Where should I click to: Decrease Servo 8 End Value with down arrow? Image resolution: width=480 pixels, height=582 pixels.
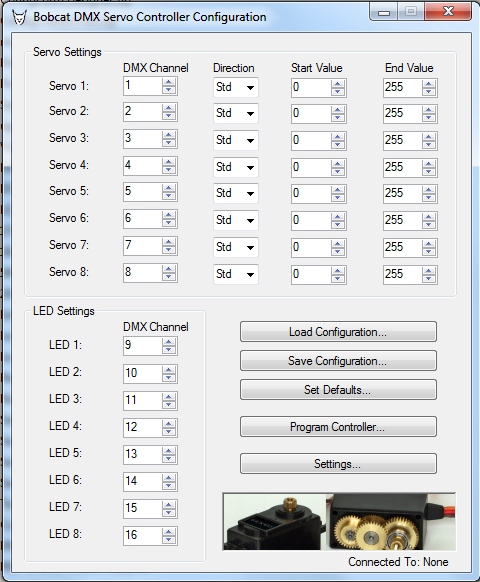click(x=429, y=279)
